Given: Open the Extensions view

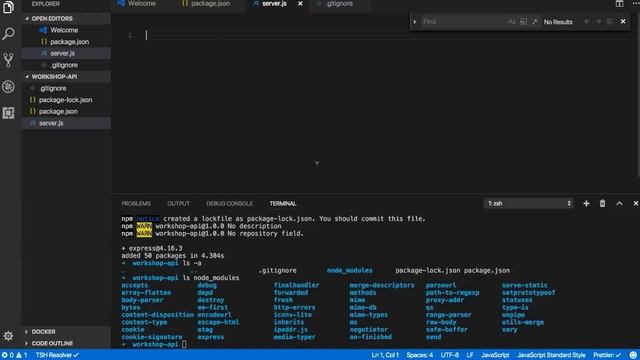Looking at the screenshot, I should tap(8, 113).
